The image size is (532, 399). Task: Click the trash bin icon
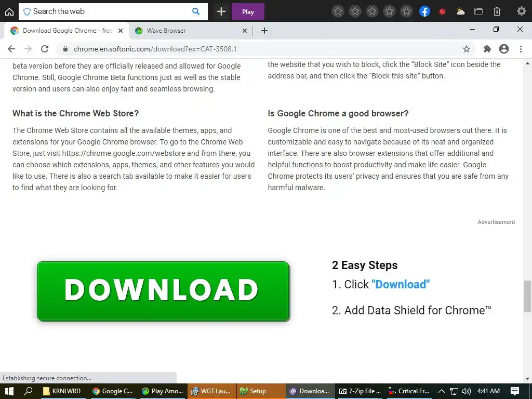[x=497, y=11]
